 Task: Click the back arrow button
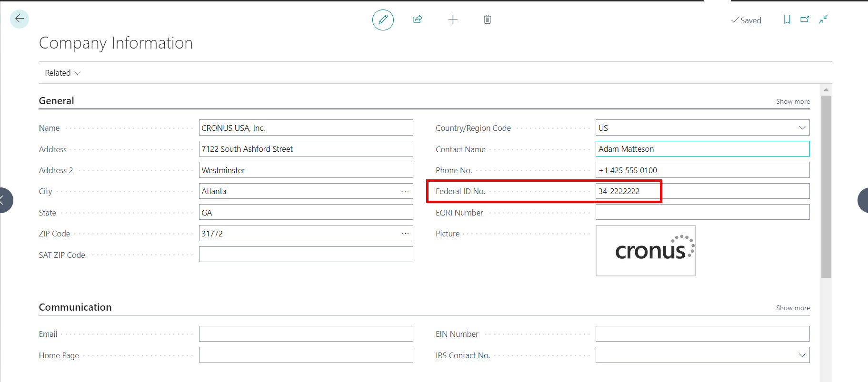coord(20,19)
